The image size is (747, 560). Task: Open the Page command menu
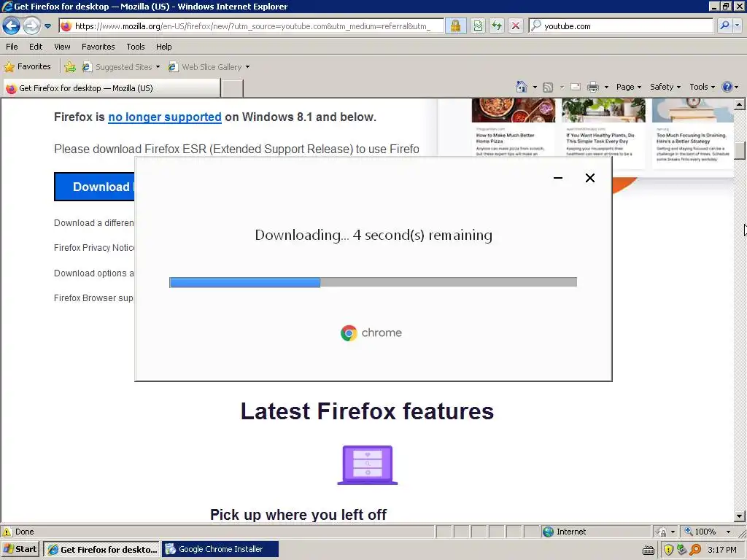(x=628, y=87)
